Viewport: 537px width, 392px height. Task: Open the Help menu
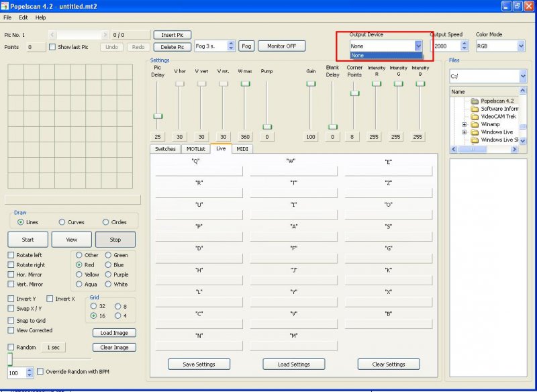coord(40,17)
